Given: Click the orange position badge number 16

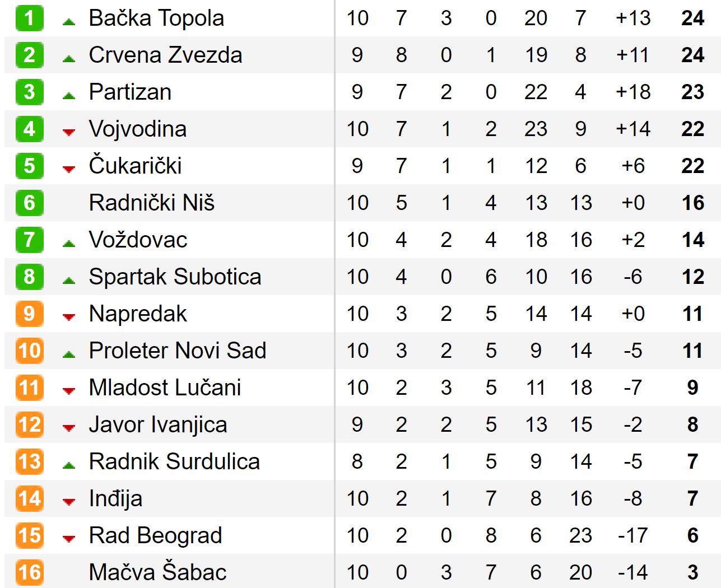Looking at the screenshot, I should tap(30, 572).
